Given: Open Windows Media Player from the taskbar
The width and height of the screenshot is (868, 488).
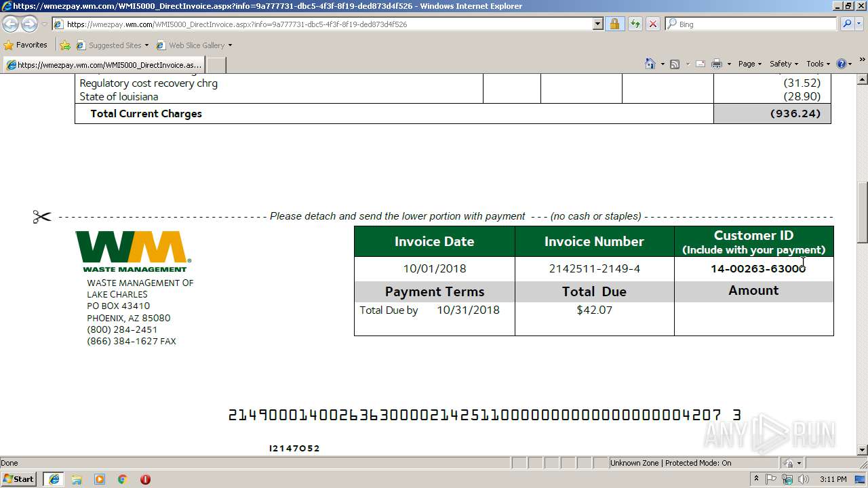Looking at the screenshot, I should [100, 479].
